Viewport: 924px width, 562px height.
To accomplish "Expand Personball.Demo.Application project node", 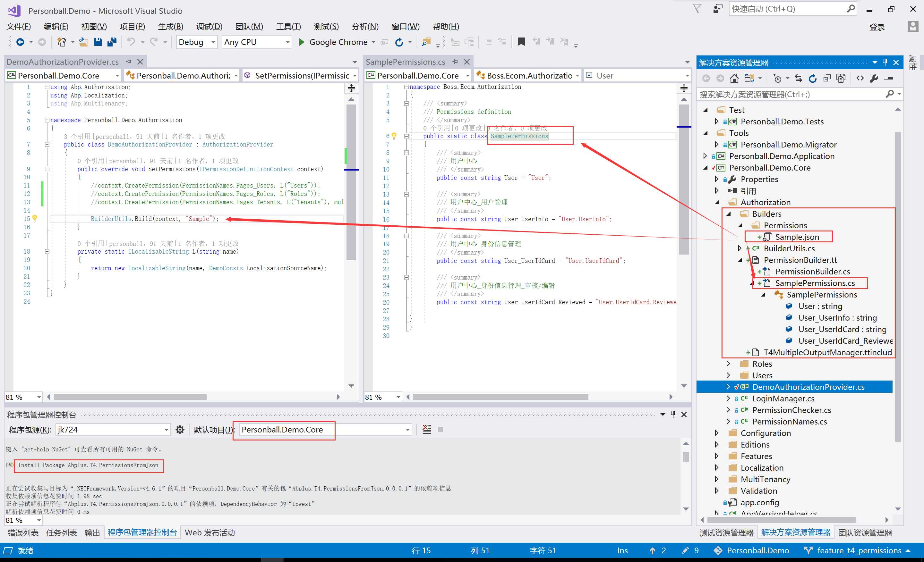I will (705, 156).
